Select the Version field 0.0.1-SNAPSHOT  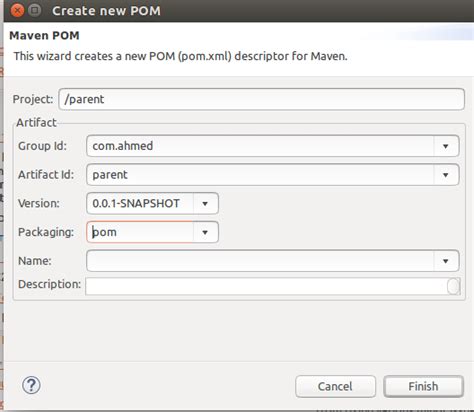click(140, 203)
